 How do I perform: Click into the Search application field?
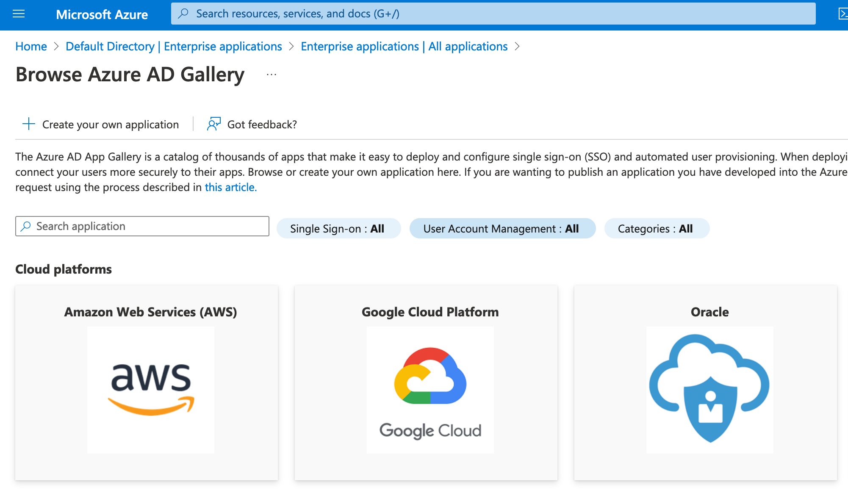[x=142, y=226]
